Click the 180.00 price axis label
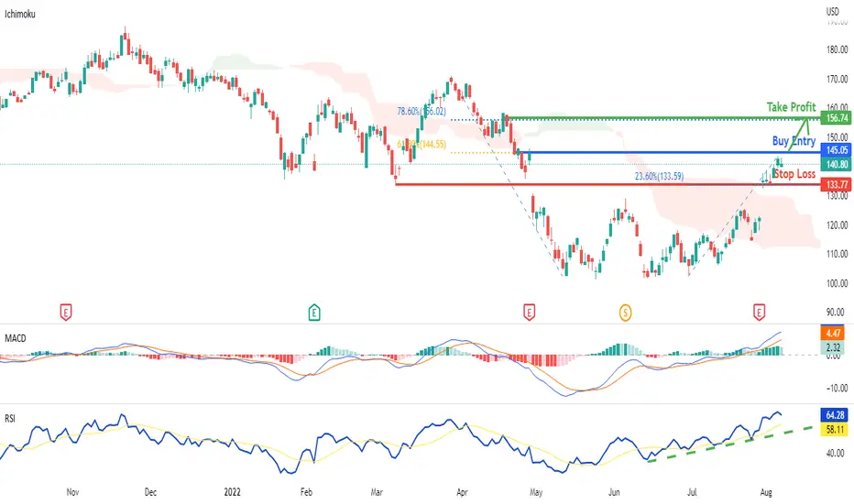The image size is (854, 504). click(x=838, y=49)
